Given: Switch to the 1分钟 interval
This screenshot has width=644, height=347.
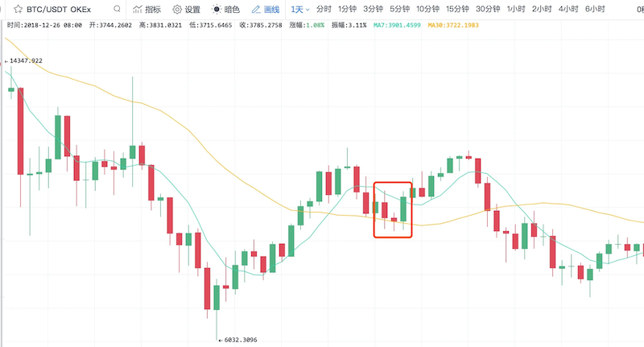Looking at the screenshot, I should 347,9.
